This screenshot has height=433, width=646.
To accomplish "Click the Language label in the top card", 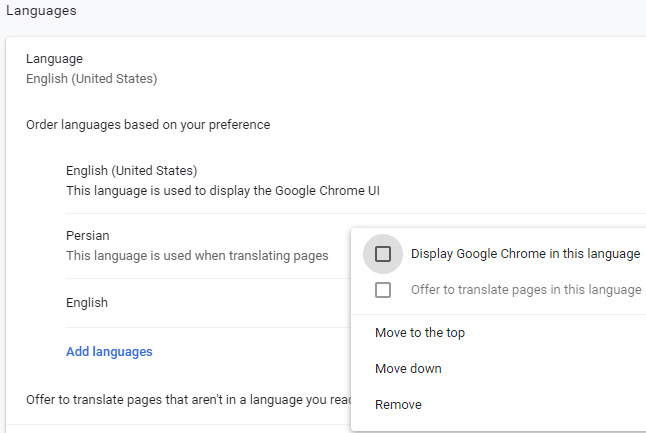I will 54,60.
